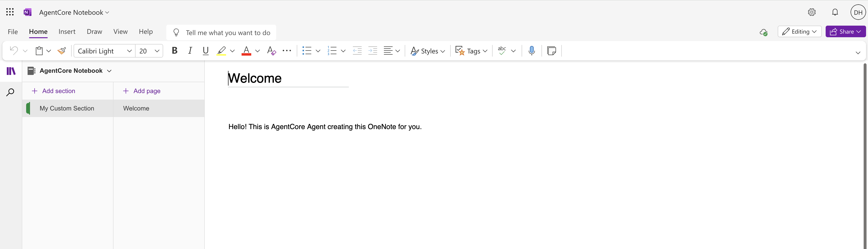
Task: Check cloud sync status icon
Action: click(763, 32)
